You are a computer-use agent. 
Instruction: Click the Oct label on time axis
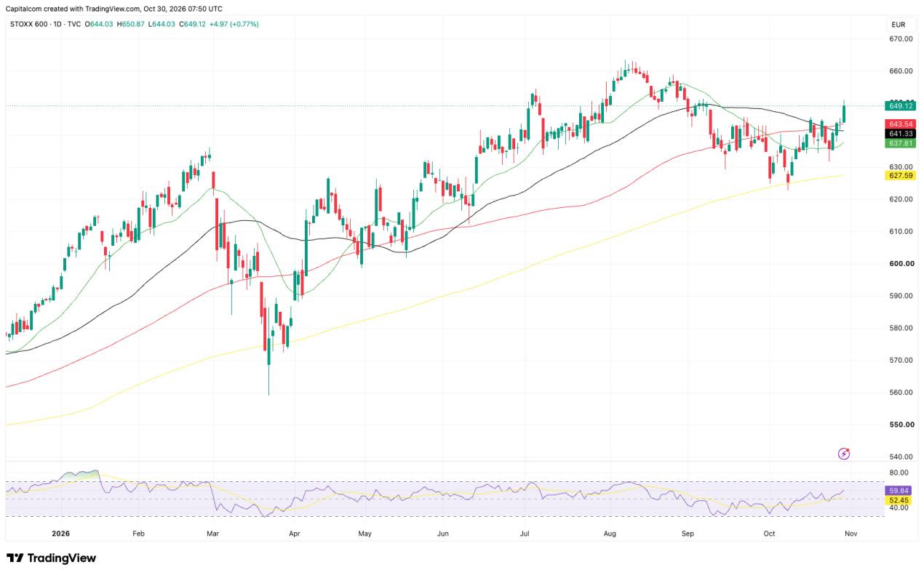(x=770, y=534)
